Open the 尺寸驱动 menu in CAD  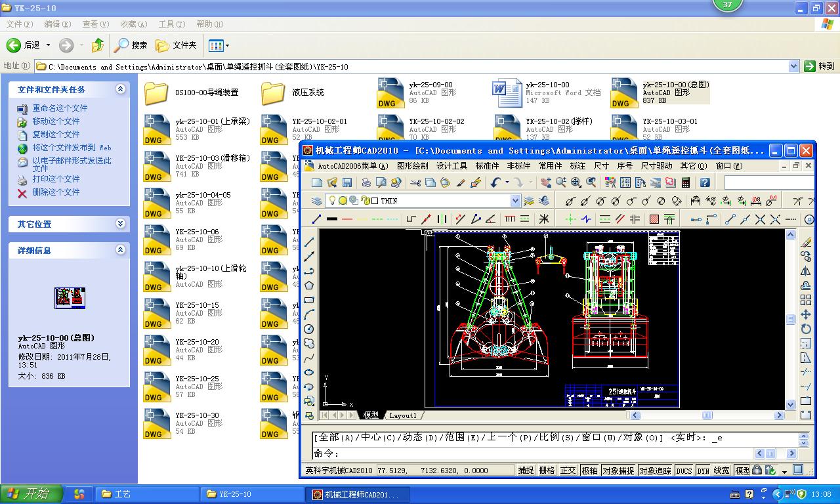[x=657, y=166]
